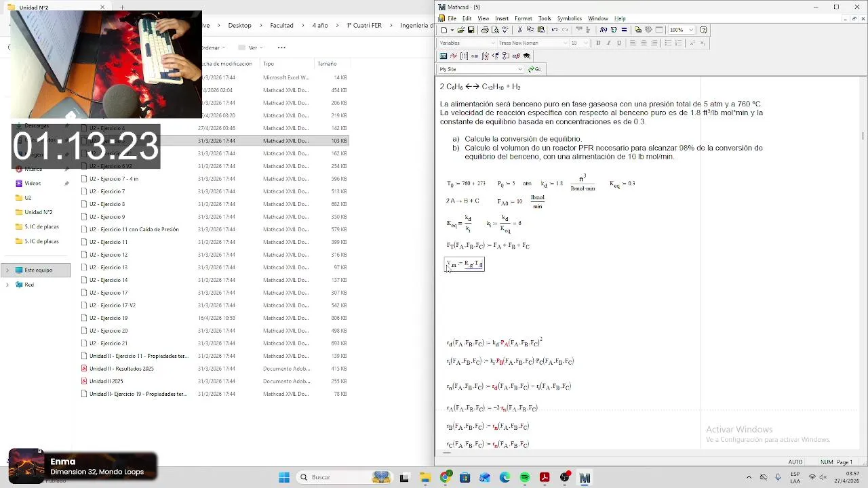The width and height of the screenshot is (868, 488).
Task: Toggle superscript formatting
Action: 692,43
